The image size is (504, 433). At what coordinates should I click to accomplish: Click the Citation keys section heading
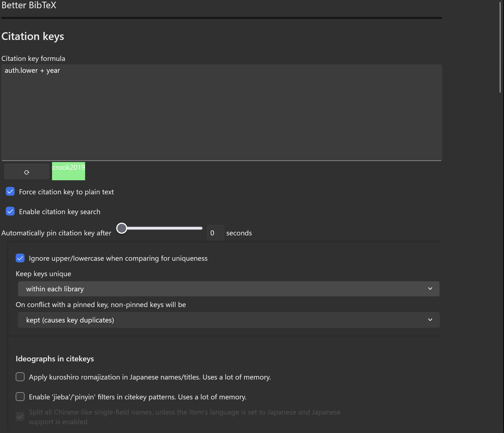coord(33,36)
